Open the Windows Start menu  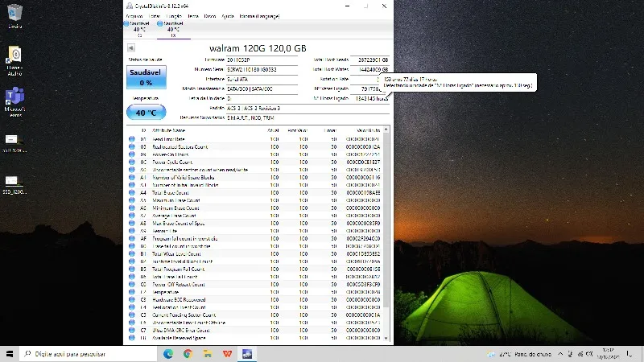[10, 354]
